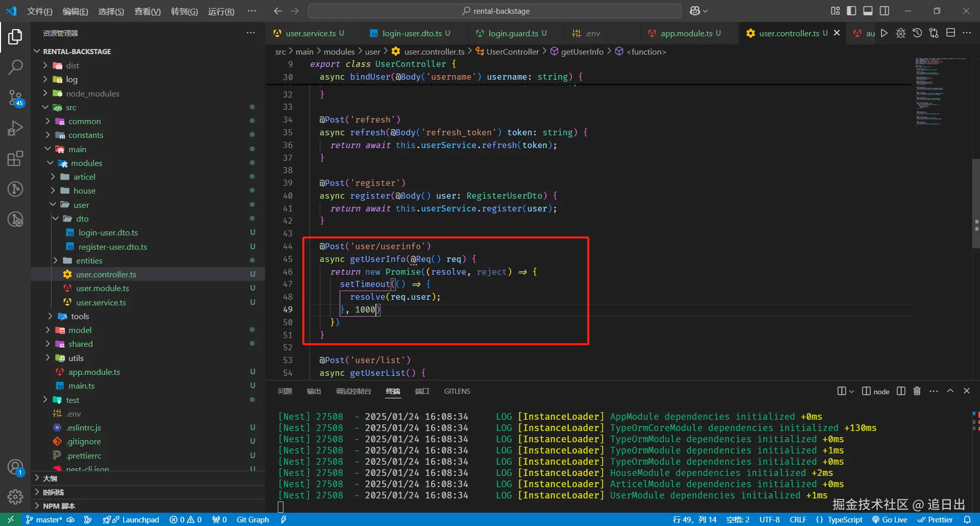980x526 pixels.
Task: Click the Manage gear icon
Action: click(x=15, y=496)
